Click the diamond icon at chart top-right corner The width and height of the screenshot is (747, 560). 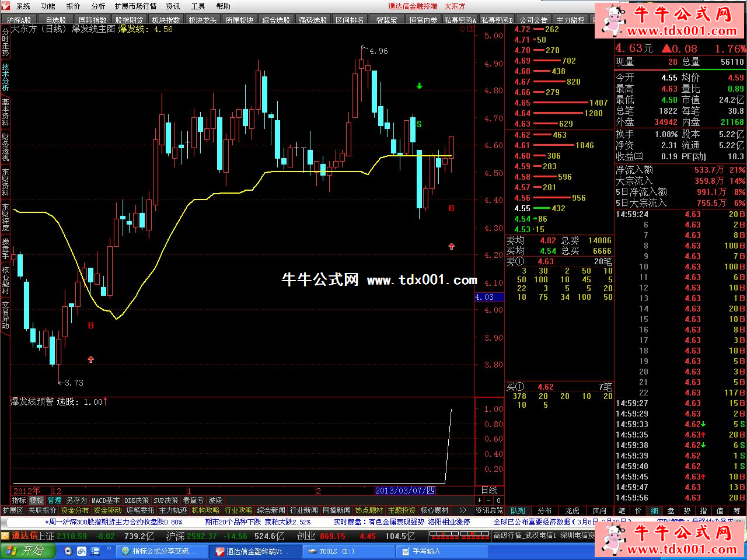[463, 29]
